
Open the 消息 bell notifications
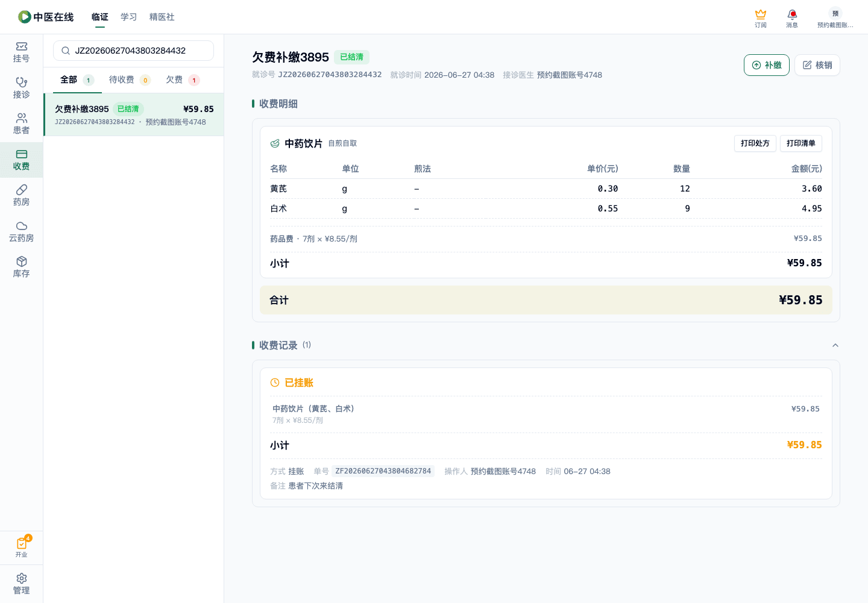[x=792, y=14]
